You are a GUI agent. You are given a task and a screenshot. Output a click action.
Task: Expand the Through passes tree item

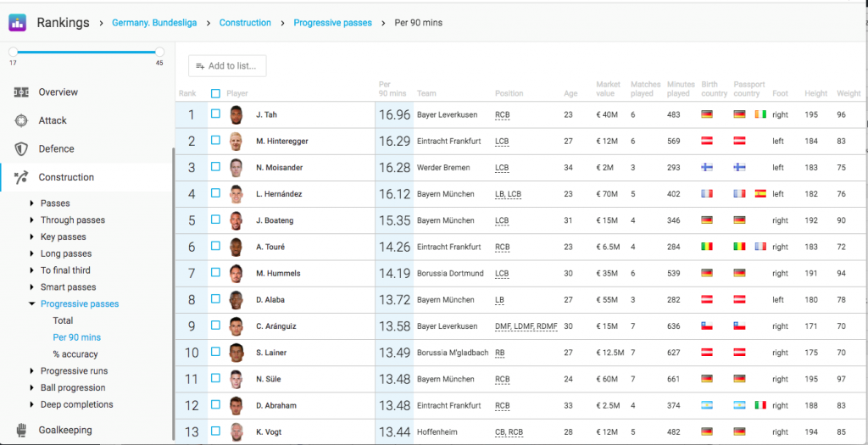pyautogui.click(x=32, y=220)
